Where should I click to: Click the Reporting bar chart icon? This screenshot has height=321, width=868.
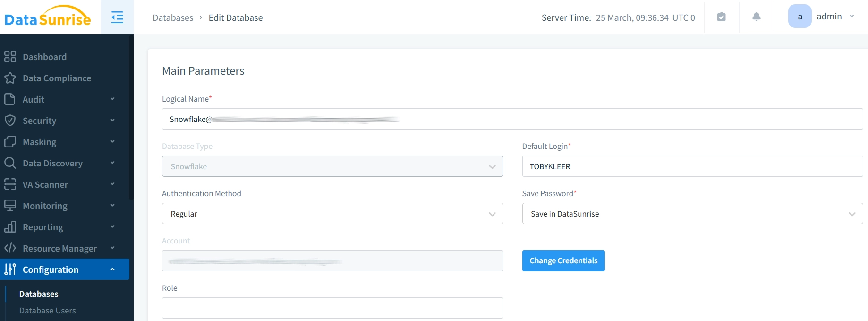10,227
